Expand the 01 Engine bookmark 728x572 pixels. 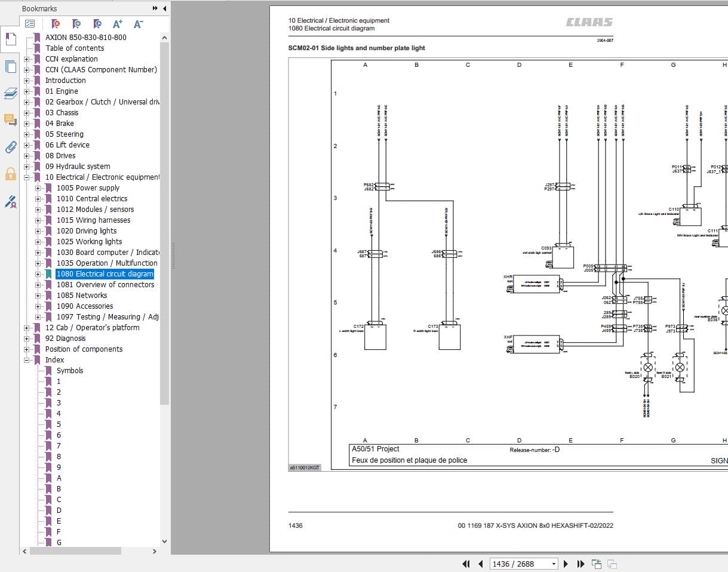coord(26,91)
